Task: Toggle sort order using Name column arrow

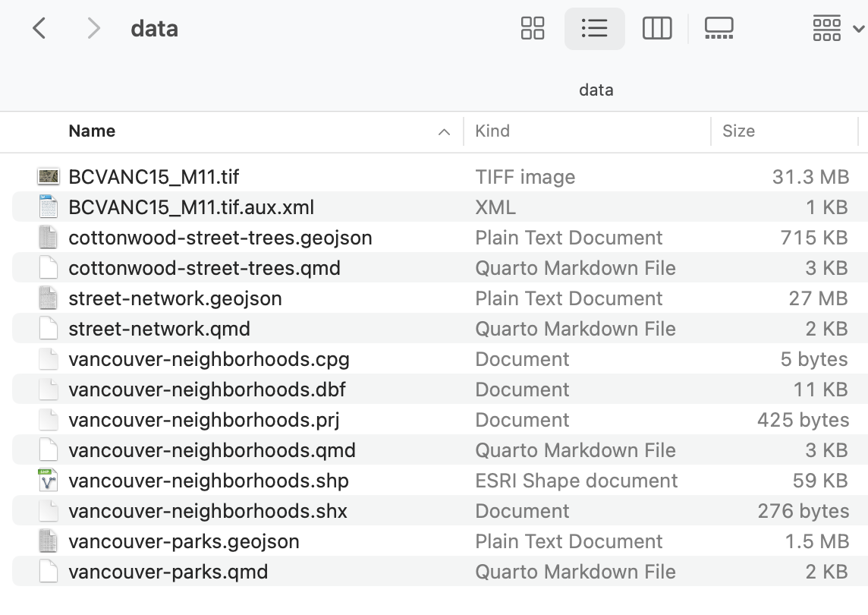Action: (444, 132)
